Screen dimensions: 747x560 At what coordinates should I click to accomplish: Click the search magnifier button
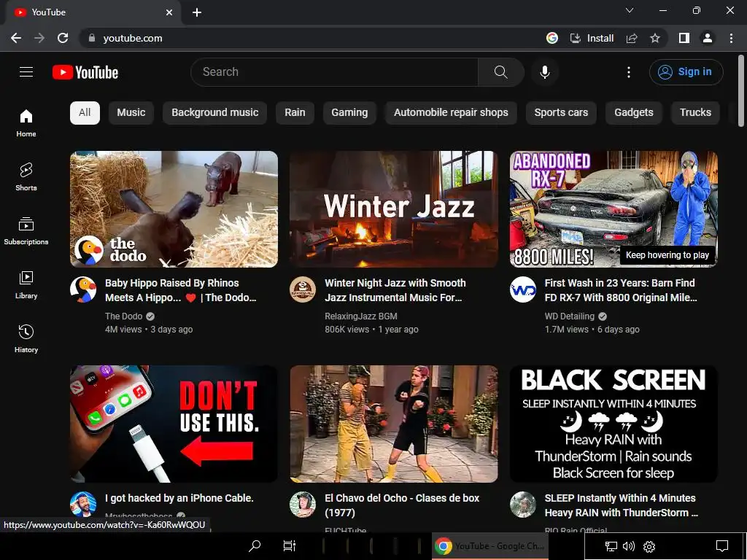(500, 72)
